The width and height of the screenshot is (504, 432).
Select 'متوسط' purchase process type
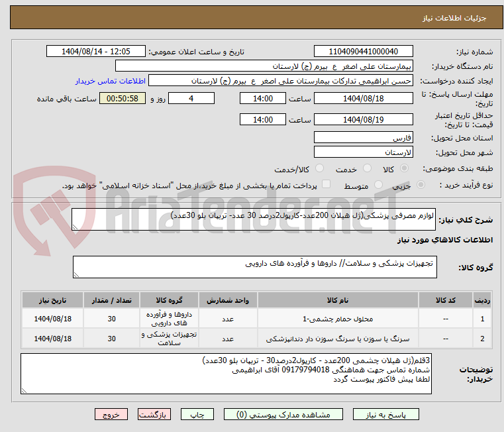click(379, 186)
